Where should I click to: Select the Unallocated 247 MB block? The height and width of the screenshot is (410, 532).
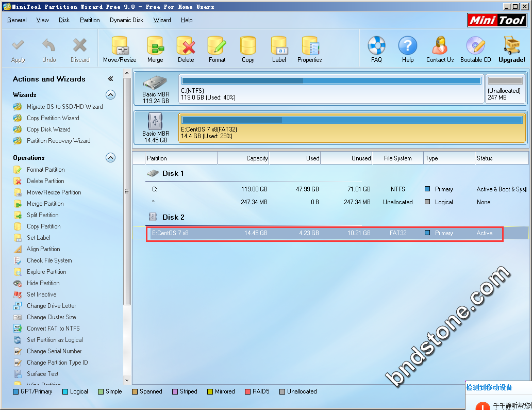click(x=505, y=89)
